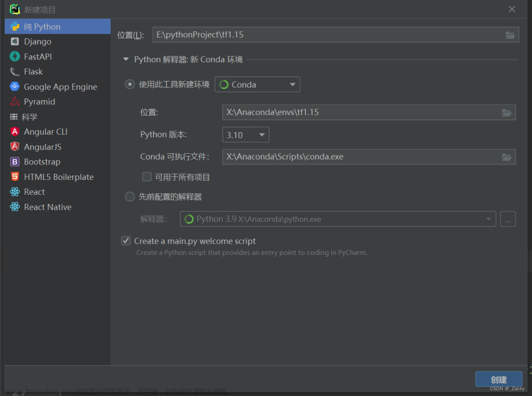Select 科学 project type
The height and width of the screenshot is (396, 532).
click(x=57, y=117)
